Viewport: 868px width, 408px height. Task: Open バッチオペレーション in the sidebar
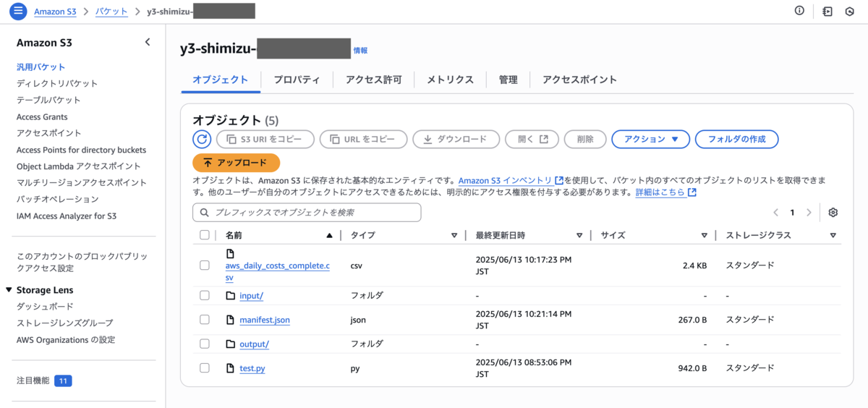tap(58, 199)
